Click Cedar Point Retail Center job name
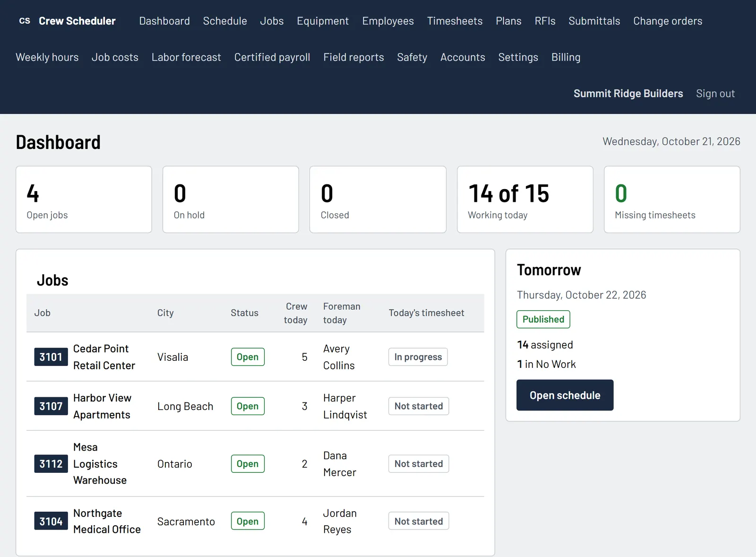Screen dimensions: 756x557 coord(104,357)
